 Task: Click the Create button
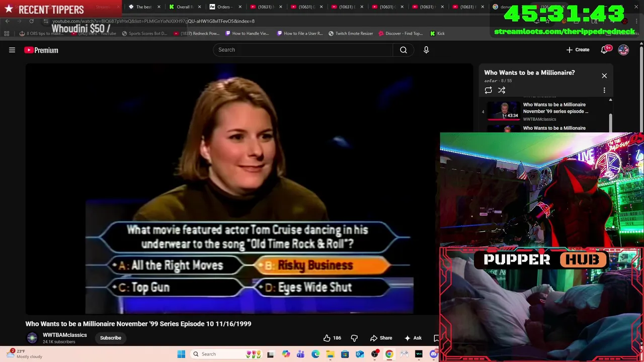tap(578, 50)
